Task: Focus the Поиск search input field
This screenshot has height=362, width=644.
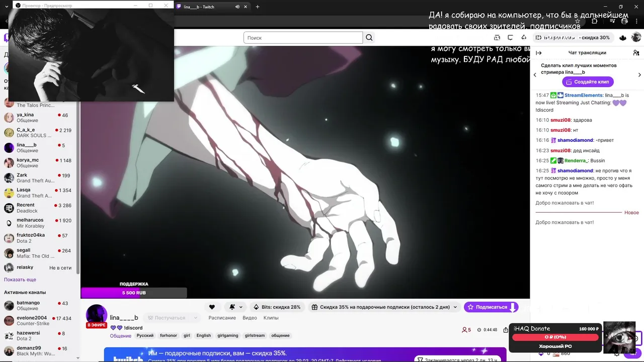Action: click(x=303, y=38)
